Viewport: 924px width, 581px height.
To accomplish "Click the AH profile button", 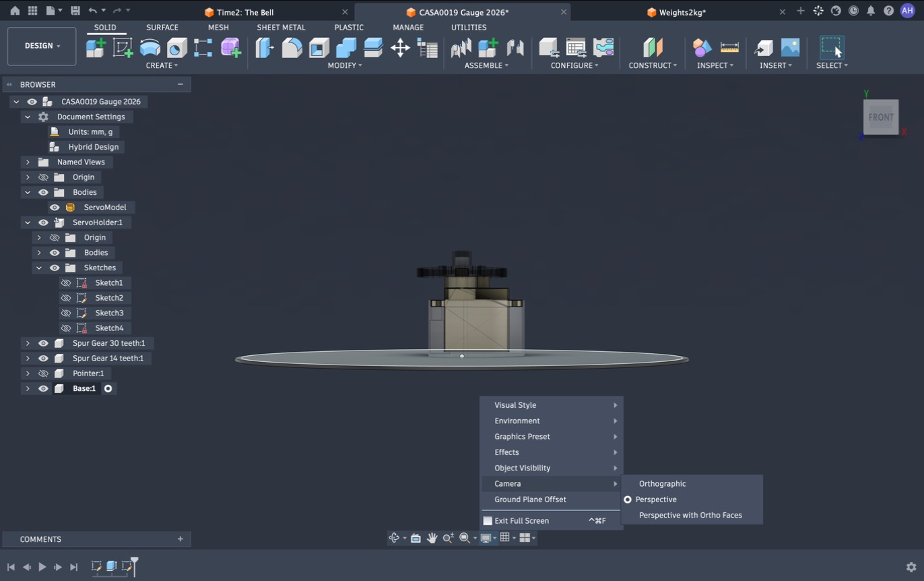I will click(907, 11).
